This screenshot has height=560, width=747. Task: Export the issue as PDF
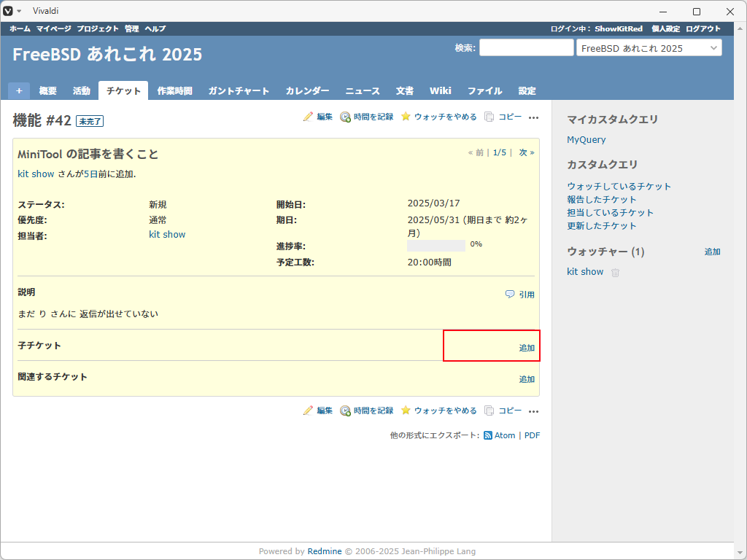click(x=532, y=435)
